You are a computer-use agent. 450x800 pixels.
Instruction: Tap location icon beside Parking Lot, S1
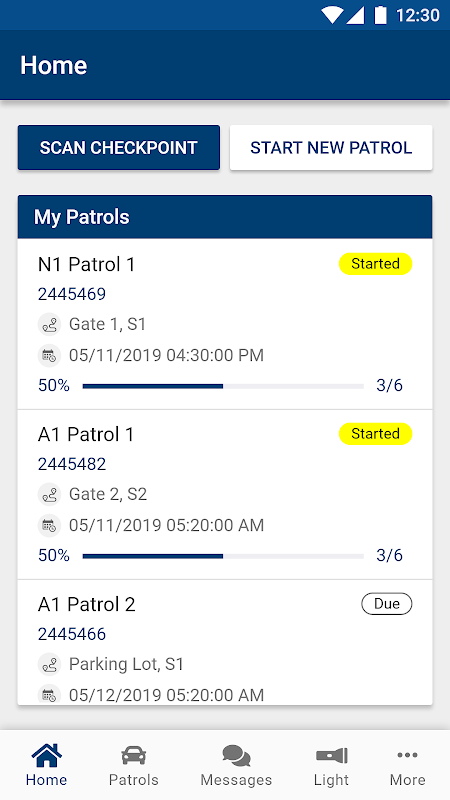(x=49, y=664)
